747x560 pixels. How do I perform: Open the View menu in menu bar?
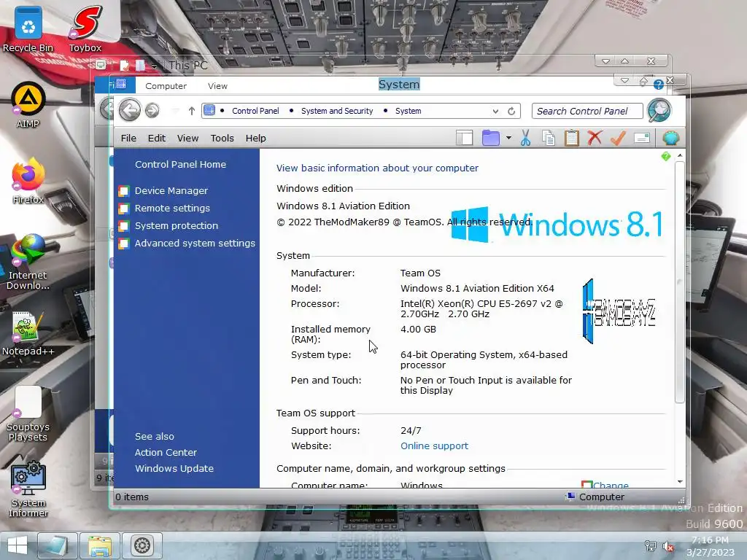tap(187, 138)
